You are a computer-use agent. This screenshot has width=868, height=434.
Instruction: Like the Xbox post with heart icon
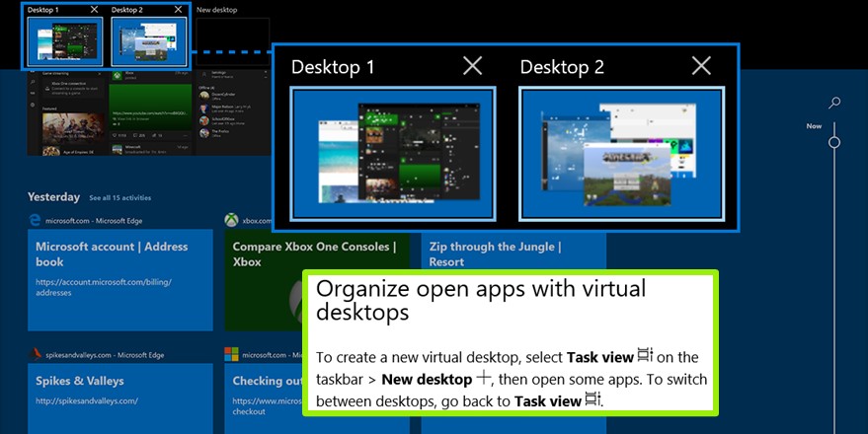(115, 135)
